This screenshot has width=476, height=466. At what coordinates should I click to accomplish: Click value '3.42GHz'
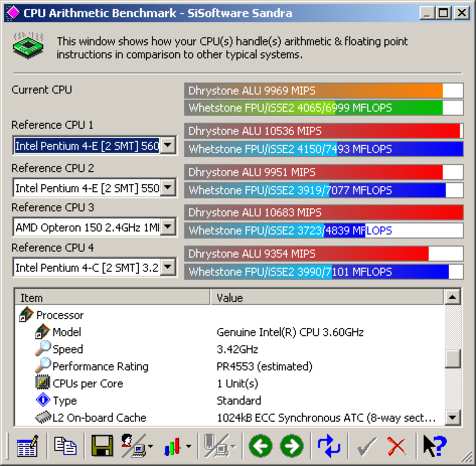click(x=238, y=349)
